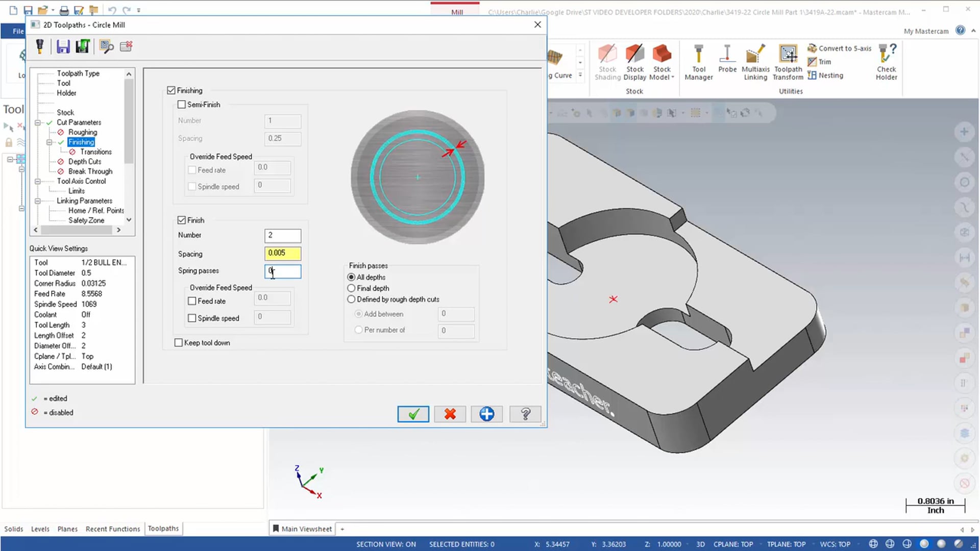980x551 pixels.
Task: Expand the Cut Parameters tree item
Action: coord(38,122)
